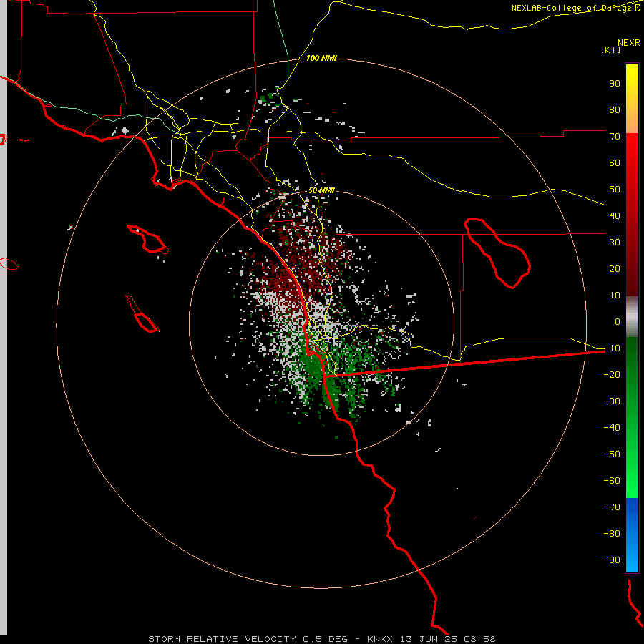Click the 100 NMI range ring label
Screen dimensions: 644x644
tap(321, 58)
